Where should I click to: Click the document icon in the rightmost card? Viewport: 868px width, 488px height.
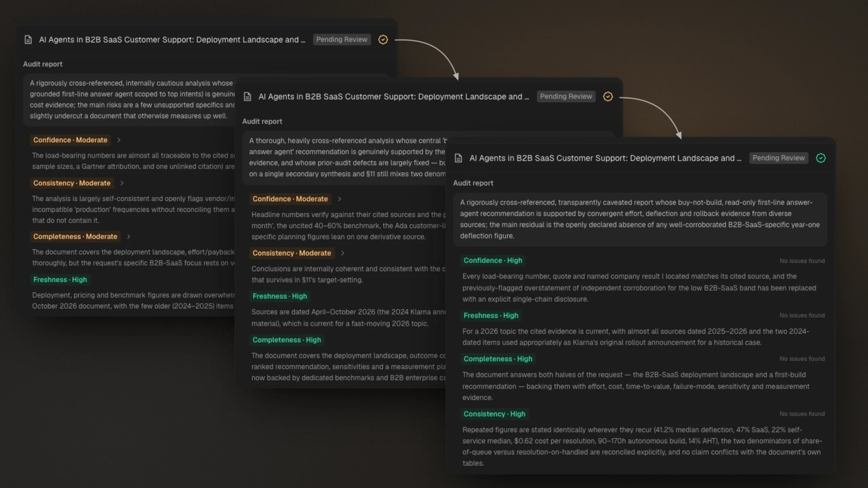tap(458, 158)
